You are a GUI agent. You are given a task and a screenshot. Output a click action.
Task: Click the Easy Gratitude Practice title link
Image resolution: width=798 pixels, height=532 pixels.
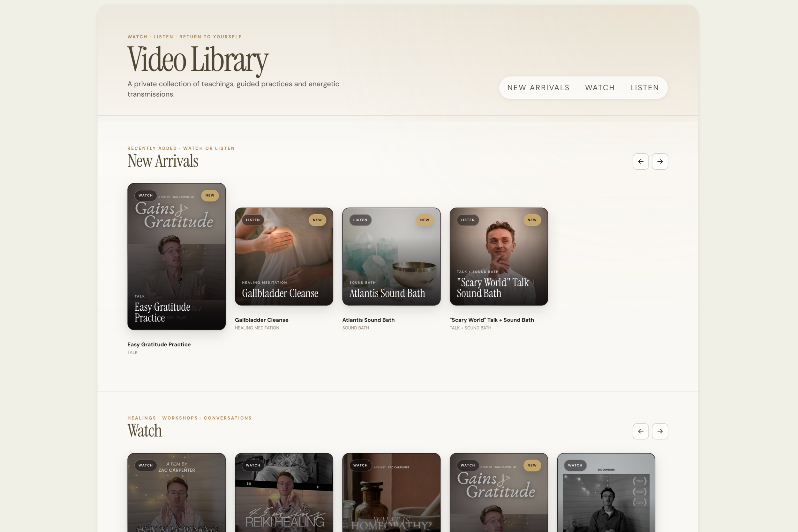click(159, 344)
